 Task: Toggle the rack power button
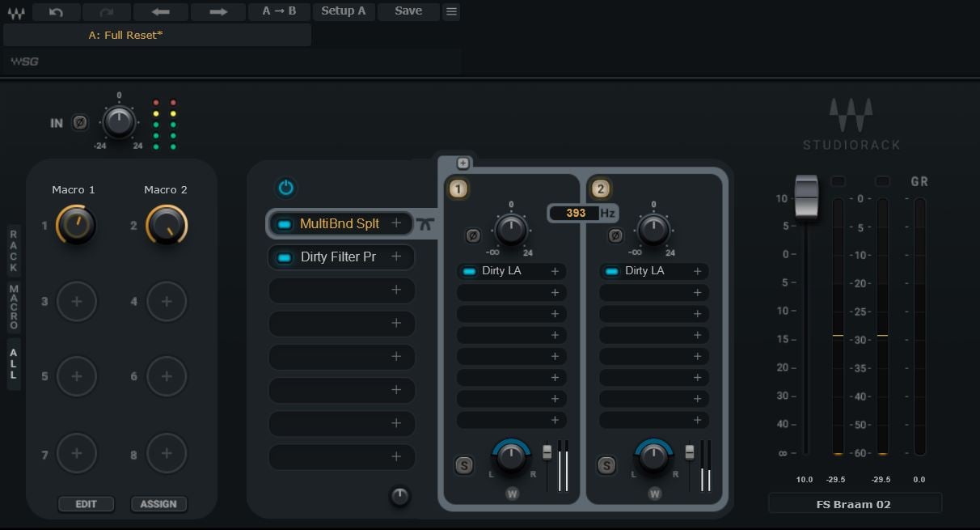pos(286,188)
